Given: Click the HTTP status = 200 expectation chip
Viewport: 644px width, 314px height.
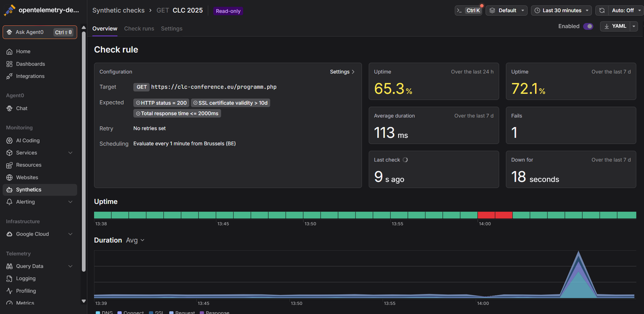Looking at the screenshot, I should coord(161,103).
